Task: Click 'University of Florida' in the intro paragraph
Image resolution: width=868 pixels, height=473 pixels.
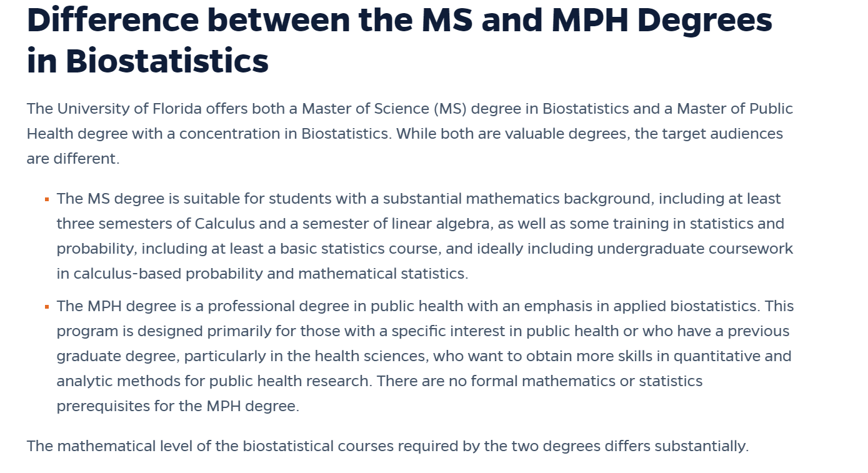Action: pyautogui.click(x=129, y=109)
